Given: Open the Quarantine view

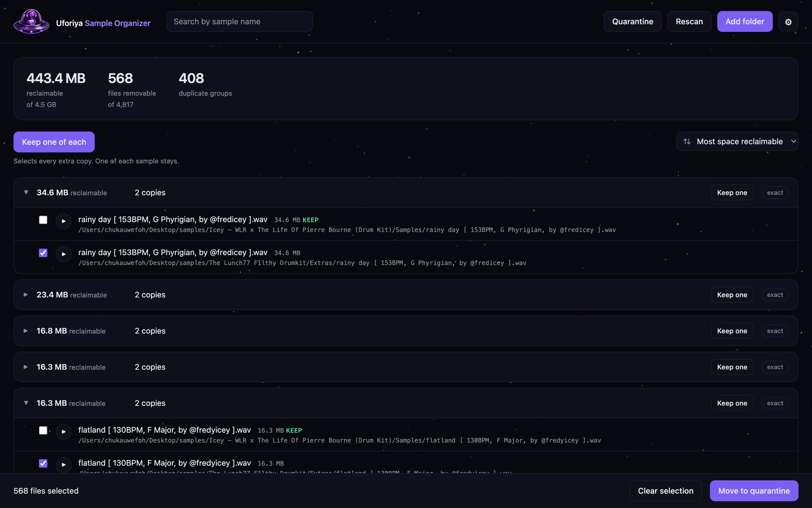Looking at the screenshot, I should [632, 21].
